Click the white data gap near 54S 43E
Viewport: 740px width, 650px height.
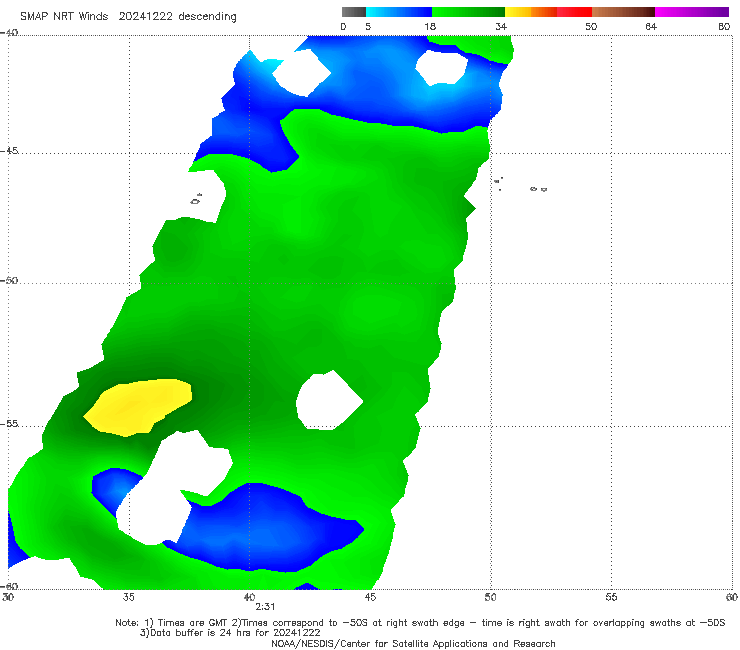(329, 400)
